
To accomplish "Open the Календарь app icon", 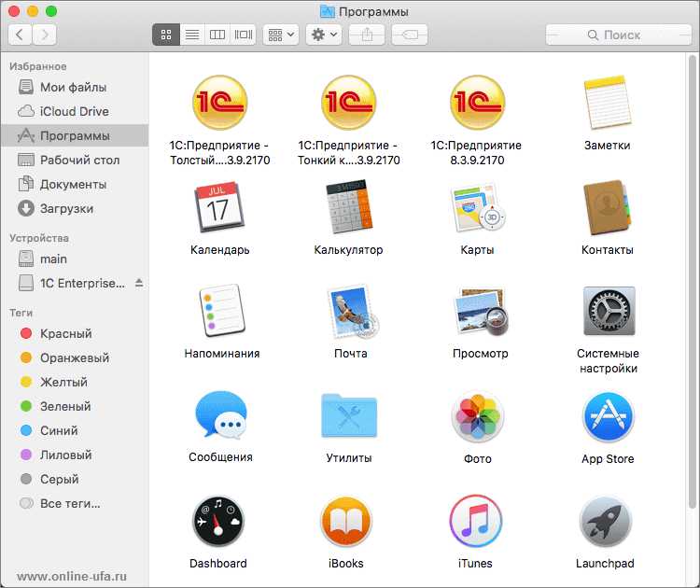I will [219, 206].
